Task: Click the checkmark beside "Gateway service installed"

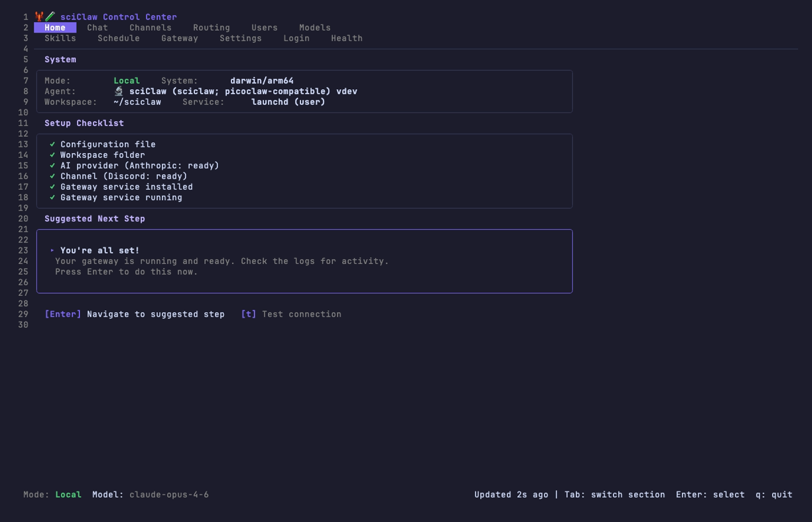Action: 53,186
